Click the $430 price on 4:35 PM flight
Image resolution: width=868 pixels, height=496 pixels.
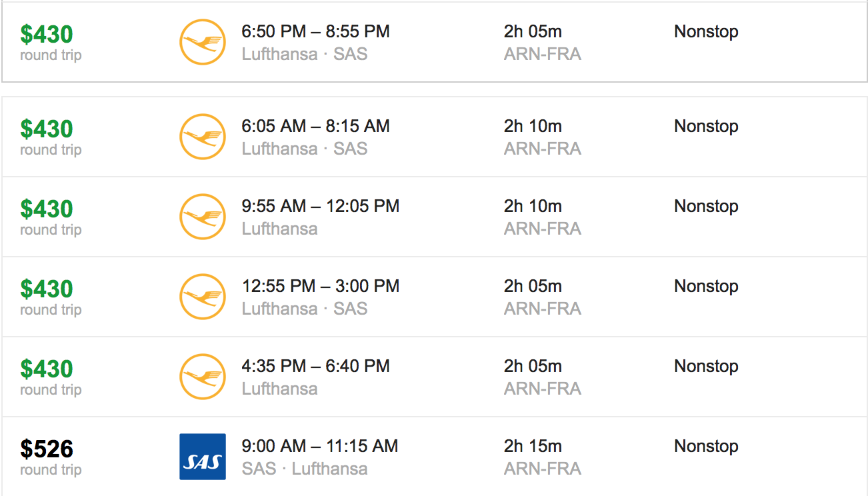click(x=47, y=368)
